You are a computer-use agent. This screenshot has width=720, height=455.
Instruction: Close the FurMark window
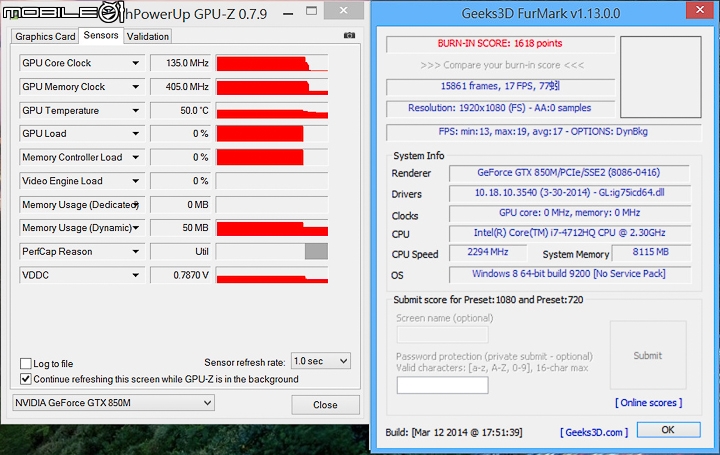click(699, 10)
